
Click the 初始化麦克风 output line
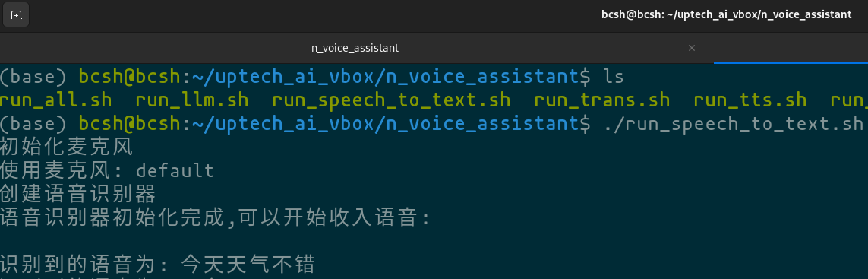pyautogui.click(x=67, y=147)
